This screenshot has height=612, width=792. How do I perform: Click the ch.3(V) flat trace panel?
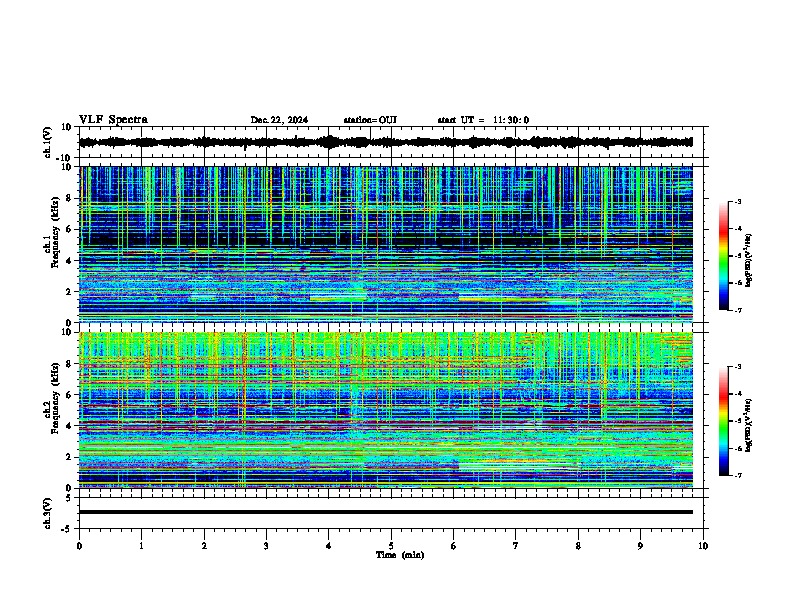391,513
